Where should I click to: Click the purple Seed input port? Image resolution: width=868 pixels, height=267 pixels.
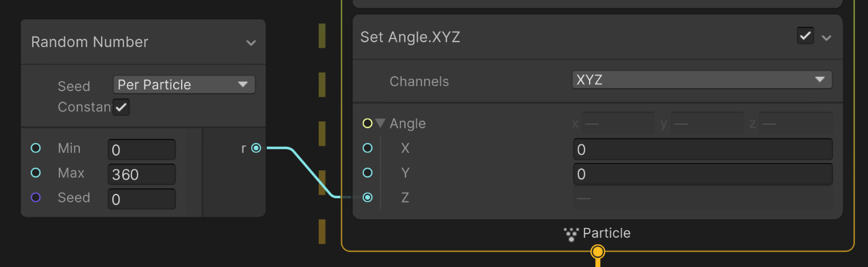(x=35, y=198)
